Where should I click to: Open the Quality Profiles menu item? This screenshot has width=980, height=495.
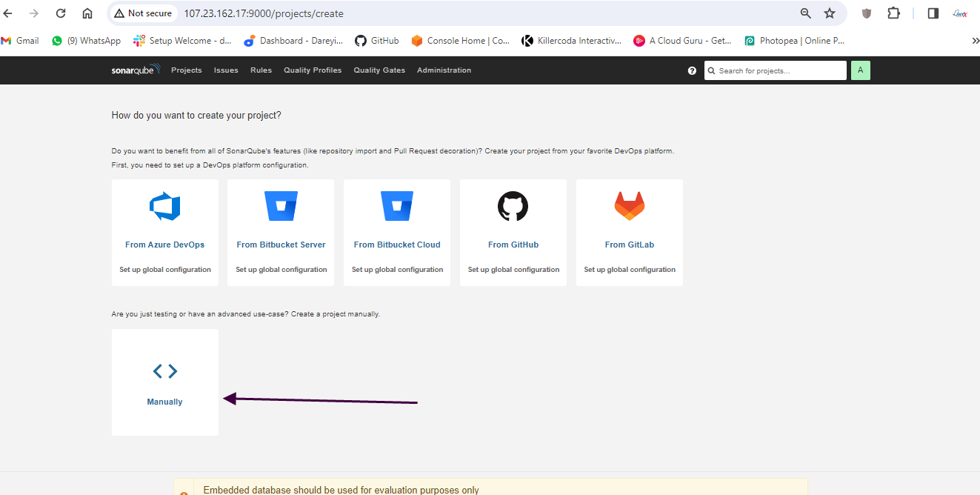tap(313, 70)
